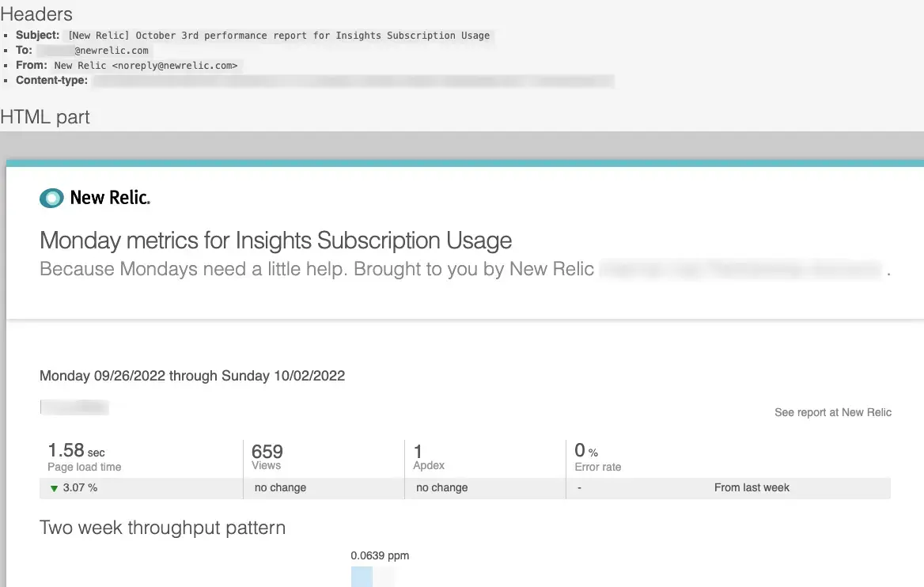This screenshot has height=587, width=924.
Task: Click the Two week throughput pattern heading
Action: coord(163,528)
